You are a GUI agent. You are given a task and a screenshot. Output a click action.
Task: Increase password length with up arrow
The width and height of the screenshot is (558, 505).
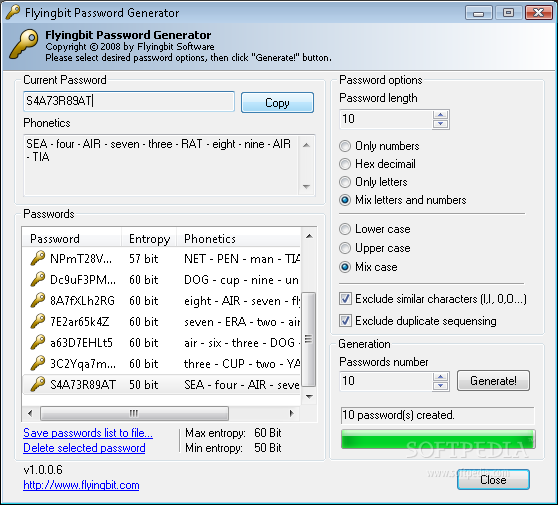point(441,115)
